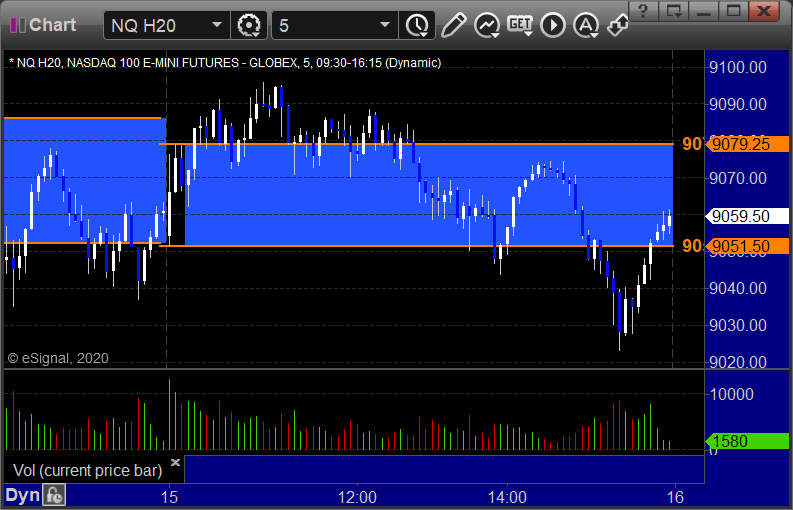Expand the 5 interval dropdown arrow
Viewport: 793px width, 510px height.
(x=385, y=25)
